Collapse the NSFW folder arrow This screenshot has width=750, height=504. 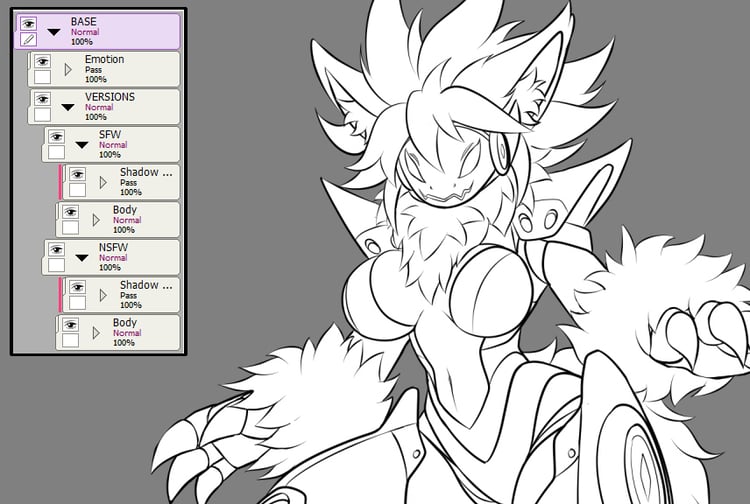(x=82, y=258)
